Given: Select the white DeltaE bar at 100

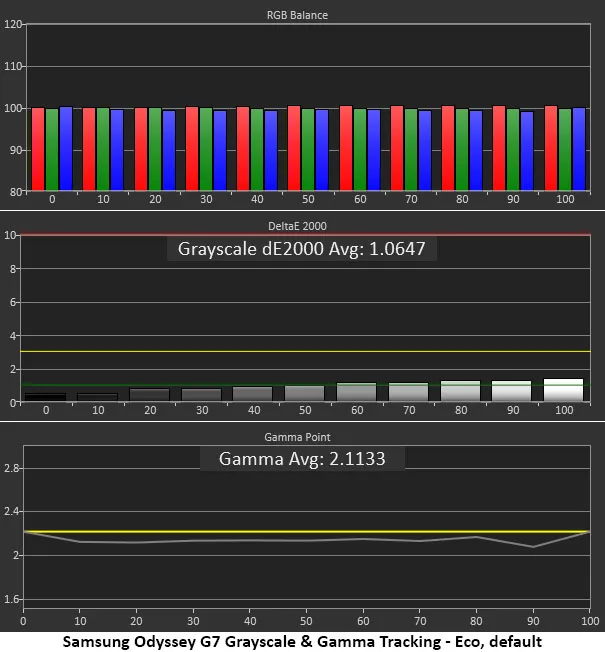Looking at the screenshot, I should tap(563, 390).
